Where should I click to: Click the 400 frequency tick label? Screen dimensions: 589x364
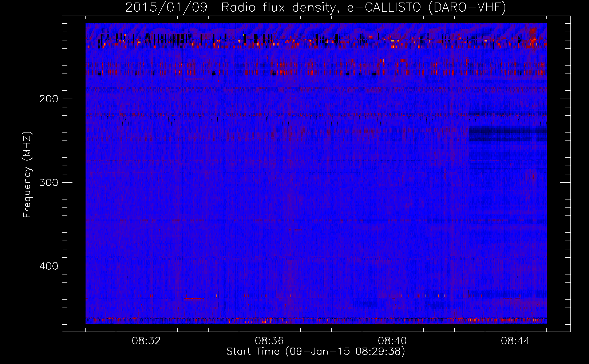tap(49, 266)
